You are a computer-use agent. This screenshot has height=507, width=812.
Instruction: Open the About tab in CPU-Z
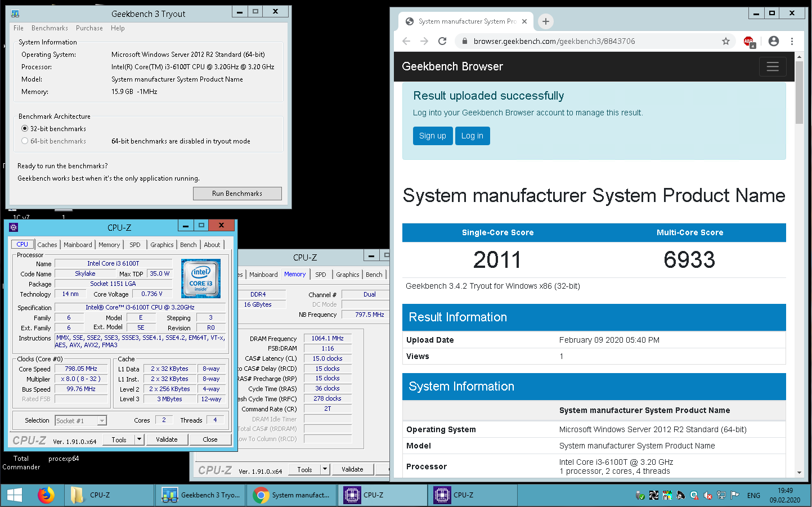212,245
